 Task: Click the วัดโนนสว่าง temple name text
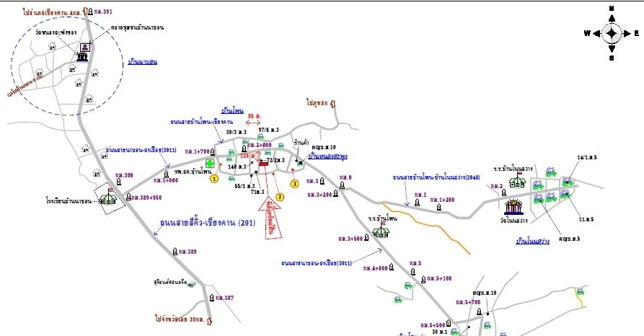tap(513, 221)
